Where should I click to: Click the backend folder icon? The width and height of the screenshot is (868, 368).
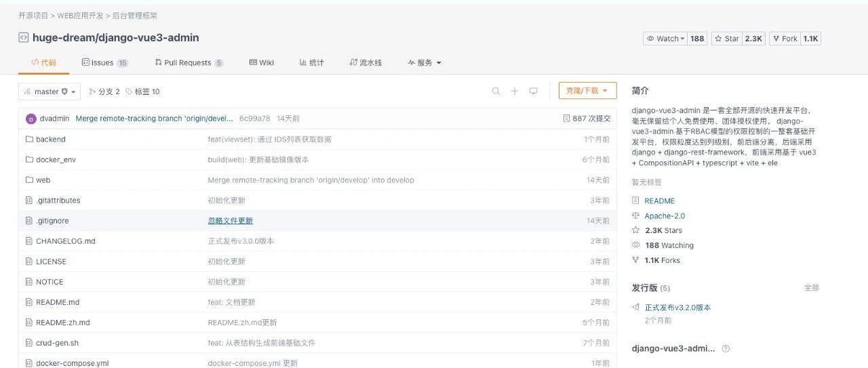tap(29, 139)
